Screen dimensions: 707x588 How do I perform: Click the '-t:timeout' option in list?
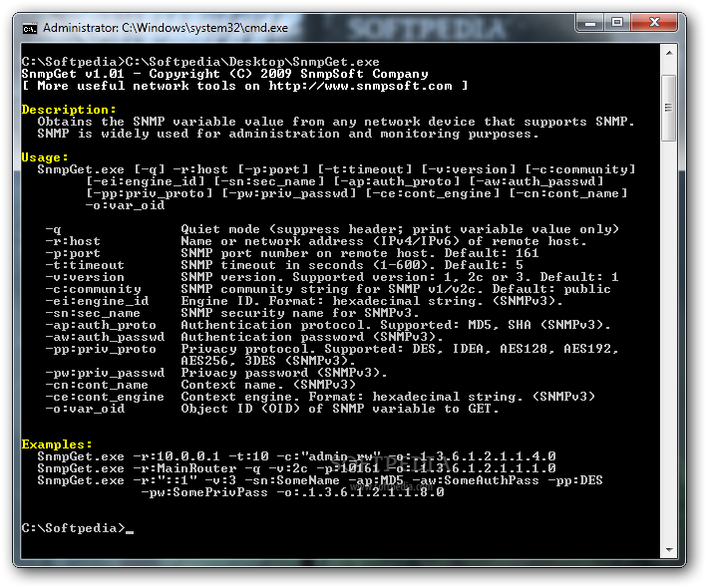pos(85,265)
